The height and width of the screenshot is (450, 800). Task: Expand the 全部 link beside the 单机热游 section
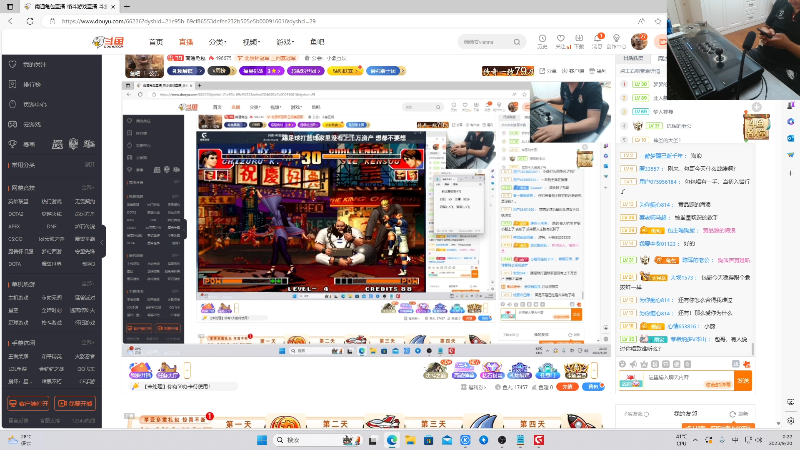(x=88, y=284)
